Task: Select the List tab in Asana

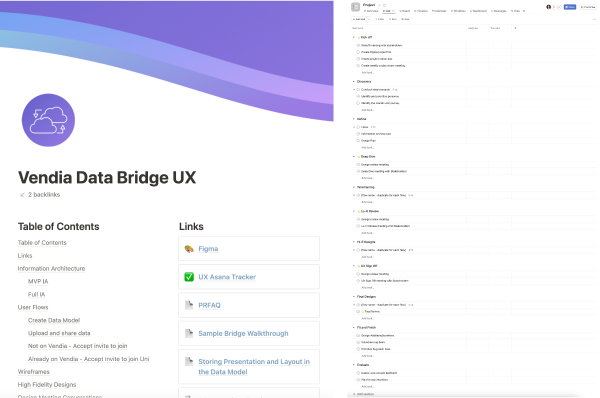Action: pos(388,11)
